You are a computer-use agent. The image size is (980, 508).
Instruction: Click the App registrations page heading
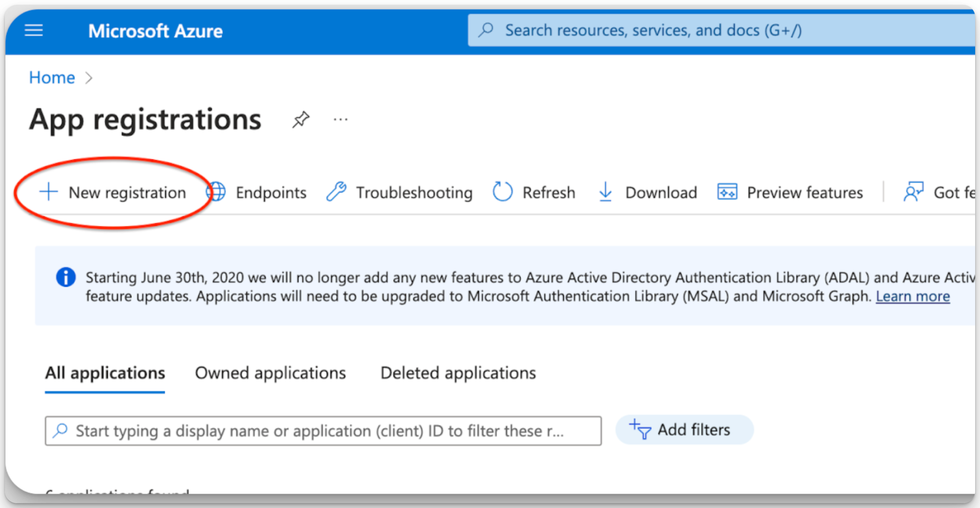[145, 120]
